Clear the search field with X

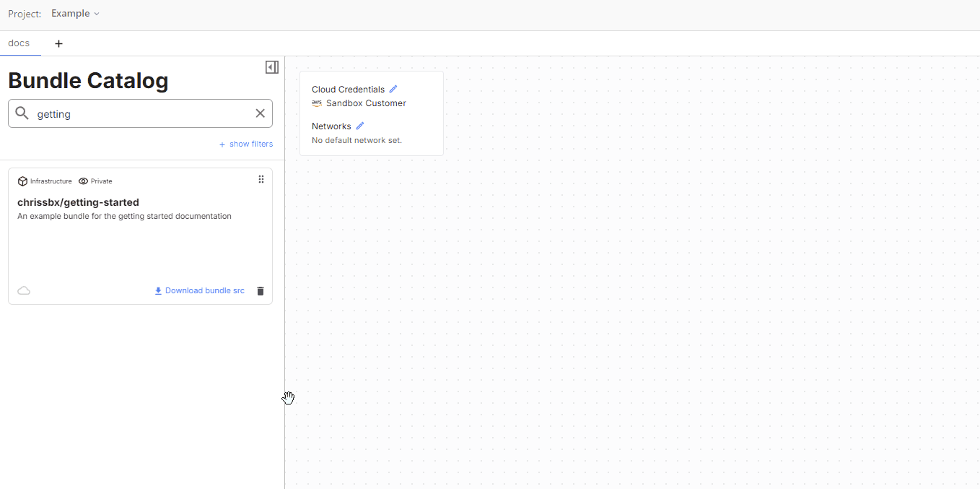261,113
